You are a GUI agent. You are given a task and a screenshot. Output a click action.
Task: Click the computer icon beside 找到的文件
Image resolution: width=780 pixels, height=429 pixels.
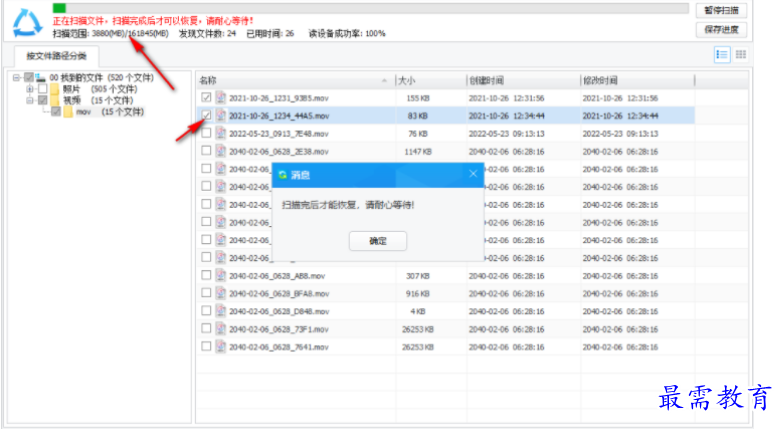[x=40, y=78]
